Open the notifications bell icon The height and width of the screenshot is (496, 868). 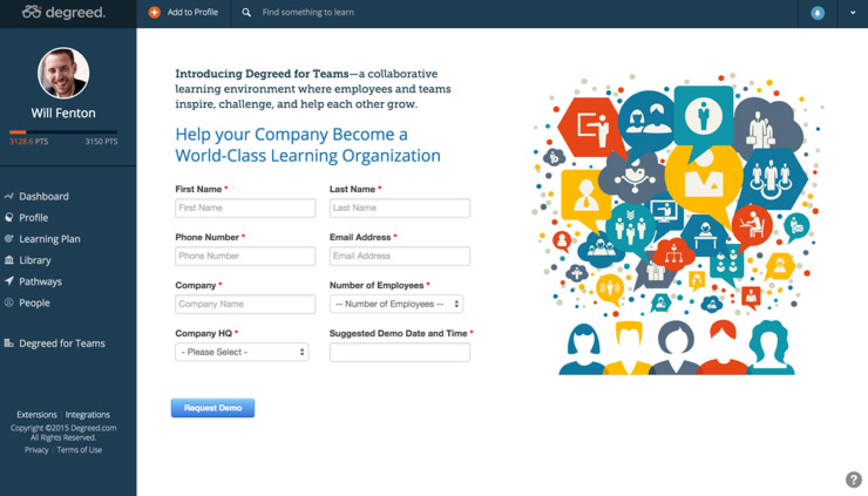817,13
